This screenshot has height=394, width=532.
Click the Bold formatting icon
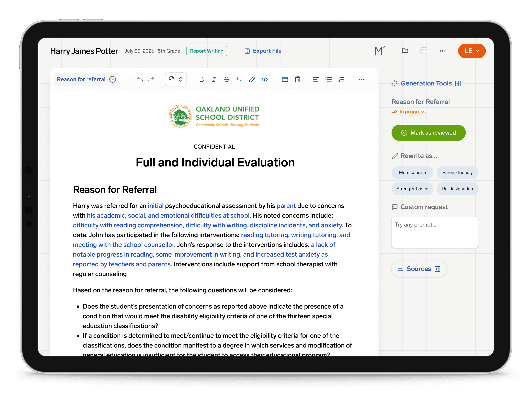click(201, 79)
